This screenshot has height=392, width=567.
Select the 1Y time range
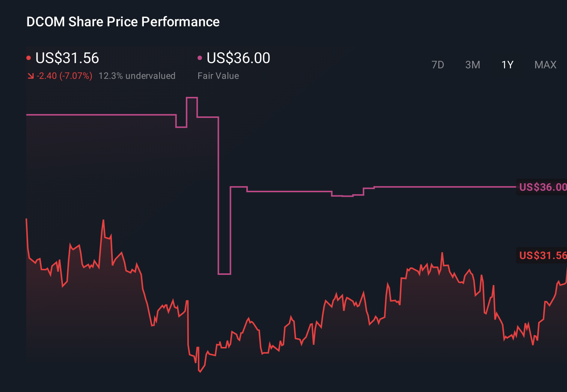tap(507, 65)
